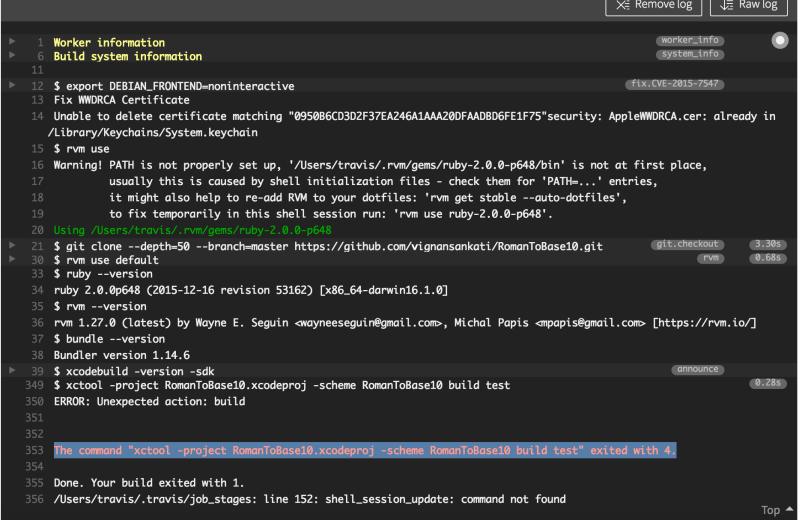The image size is (799, 520).
Task: Click the 'Unable to delete certificate matching' line
Action: pos(414,116)
